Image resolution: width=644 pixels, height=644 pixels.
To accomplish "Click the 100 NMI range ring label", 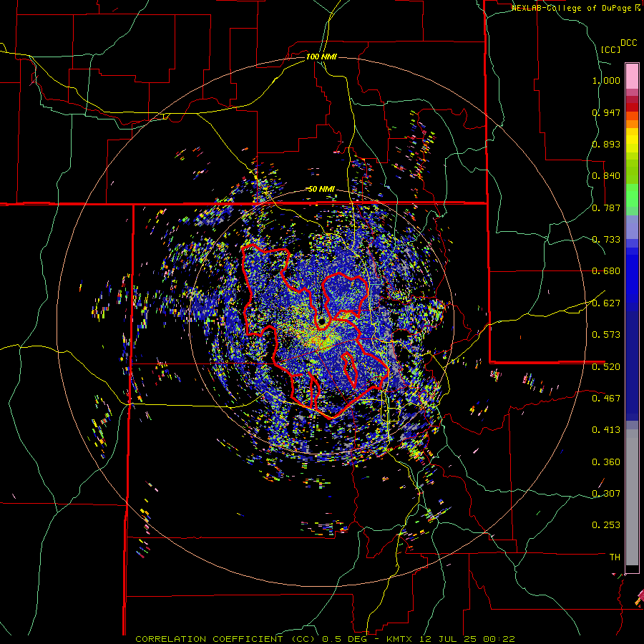I will click(x=321, y=57).
